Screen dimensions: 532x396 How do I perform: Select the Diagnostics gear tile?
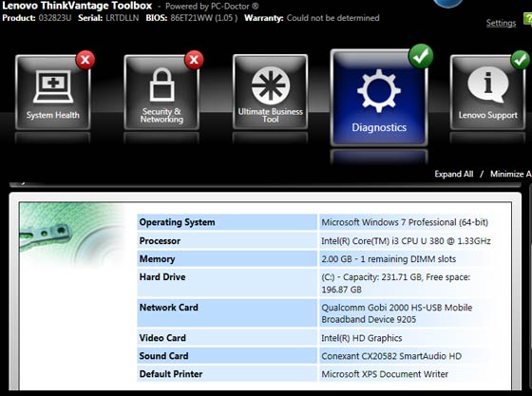[x=379, y=98]
